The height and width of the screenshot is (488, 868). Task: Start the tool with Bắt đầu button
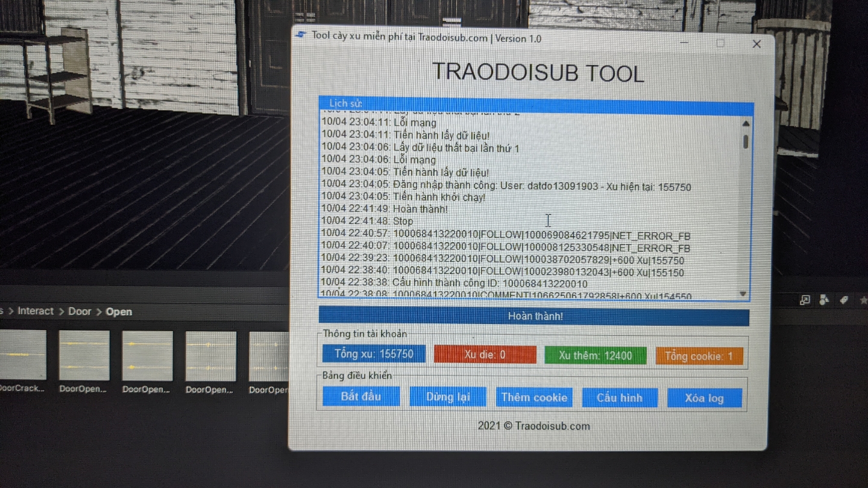point(361,397)
